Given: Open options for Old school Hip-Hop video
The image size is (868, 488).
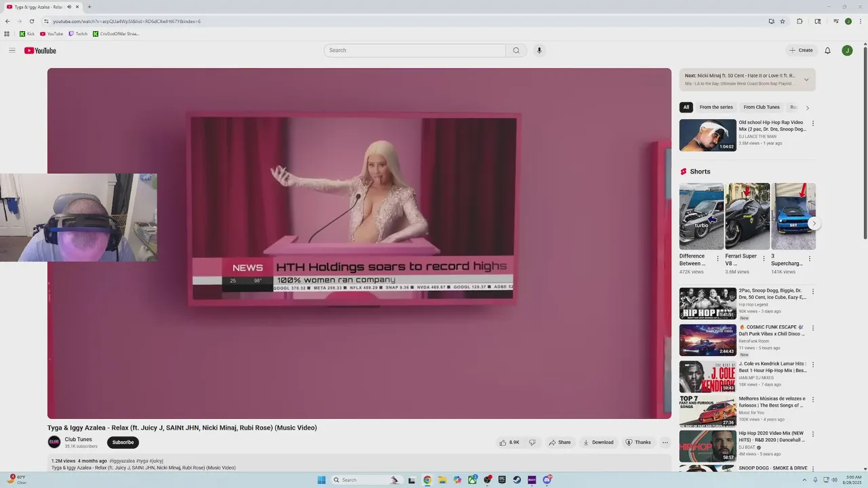Looking at the screenshot, I should [x=813, y=123].
